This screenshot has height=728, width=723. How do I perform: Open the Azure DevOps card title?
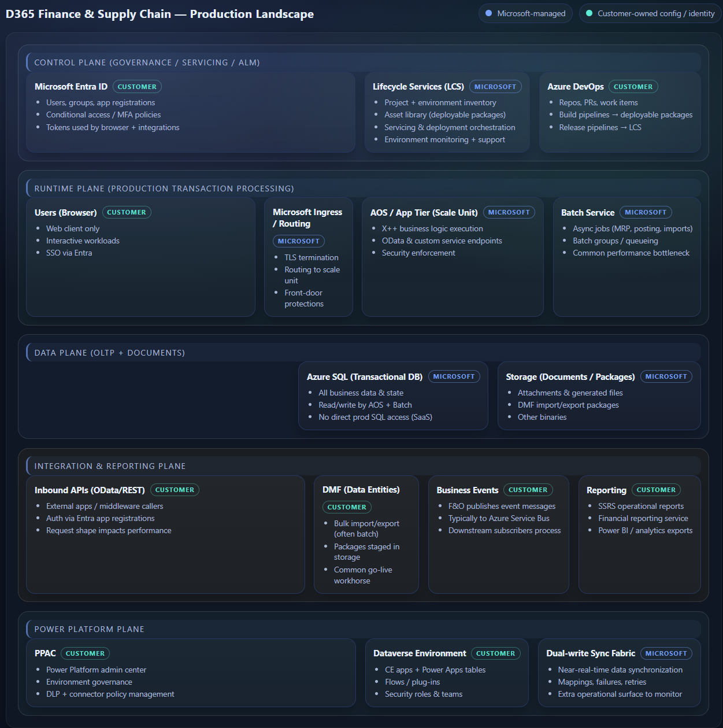(576, 87)
